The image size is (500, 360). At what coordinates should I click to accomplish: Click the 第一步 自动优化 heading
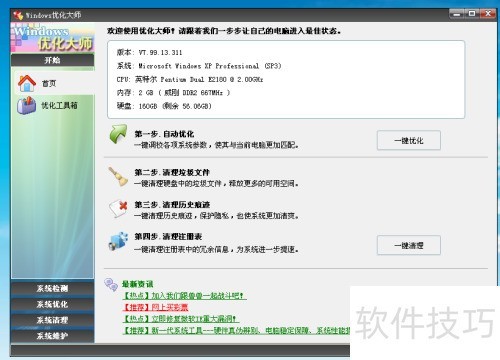[x=164, y=134]
